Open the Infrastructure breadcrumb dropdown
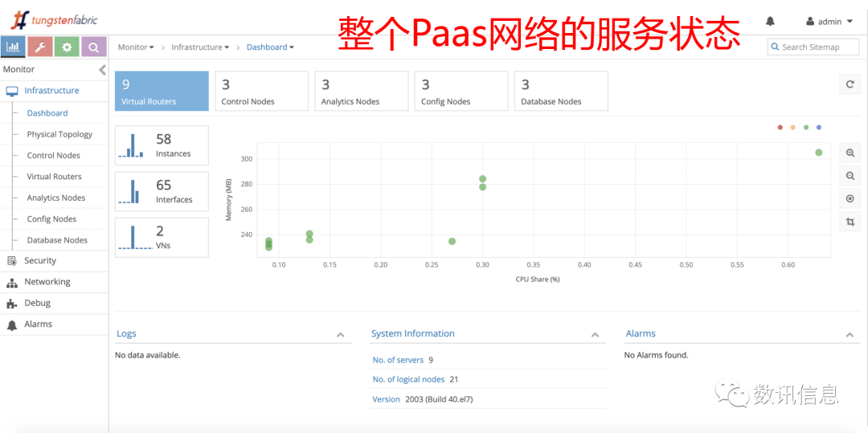 click(200, 47)
